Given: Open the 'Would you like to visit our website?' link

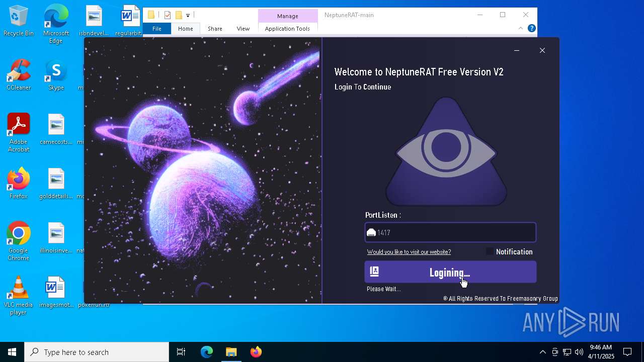Looking at the screenshot, I should [409, 252].
